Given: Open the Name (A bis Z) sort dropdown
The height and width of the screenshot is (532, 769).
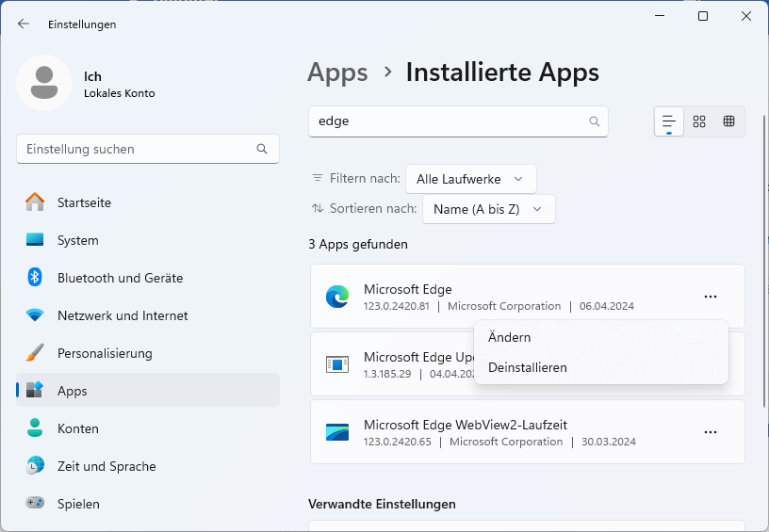Looking at the screenshot, I should [x=488, y=209].
